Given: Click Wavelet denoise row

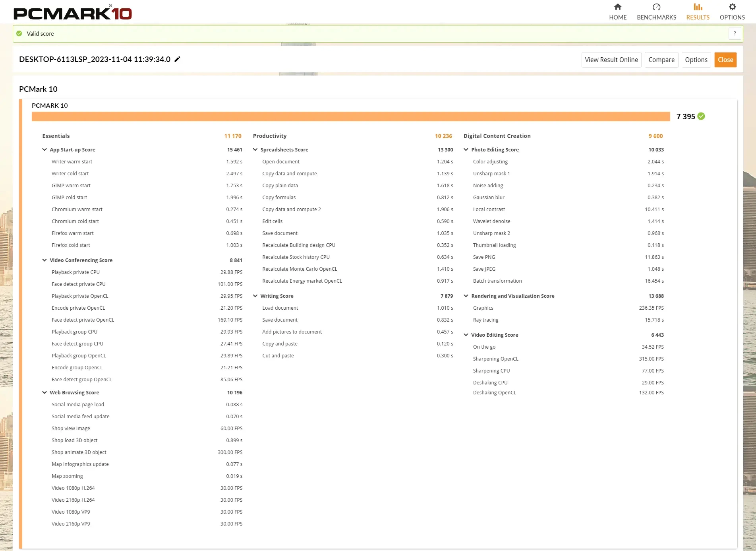Looking at the screenshot, I should [x=568, y=221].
